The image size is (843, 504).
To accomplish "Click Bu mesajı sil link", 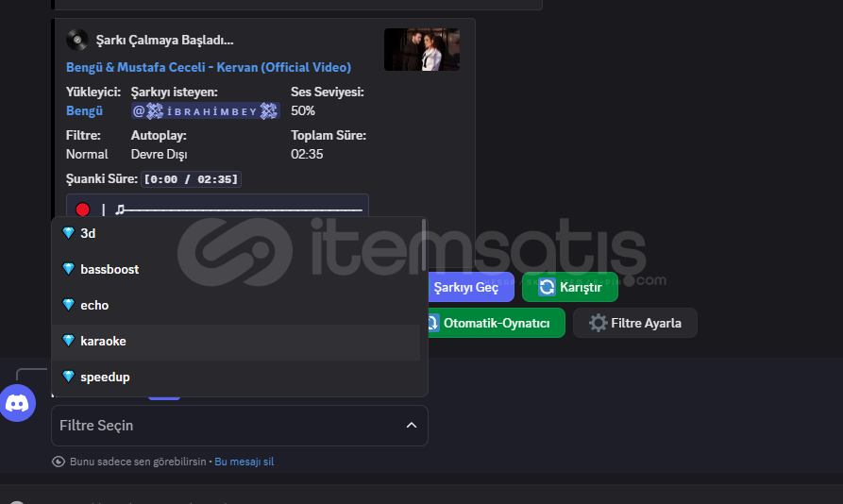I will point(244,462).
